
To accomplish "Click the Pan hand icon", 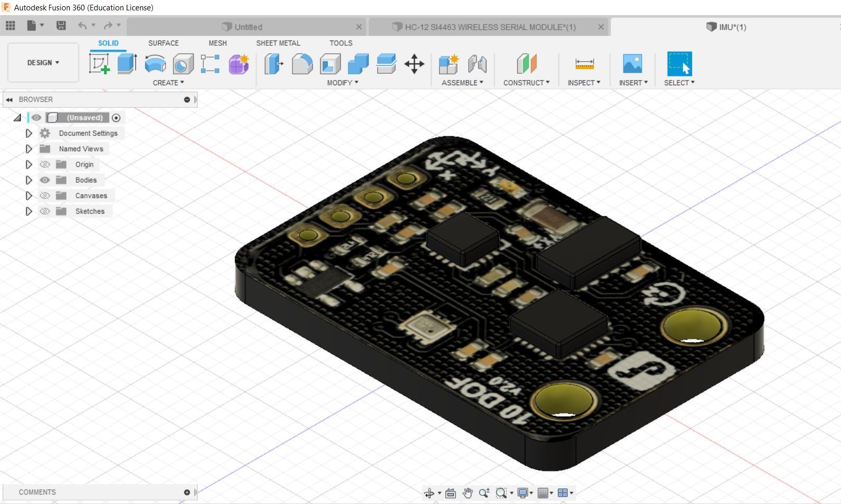I will [x=467, y=493].
